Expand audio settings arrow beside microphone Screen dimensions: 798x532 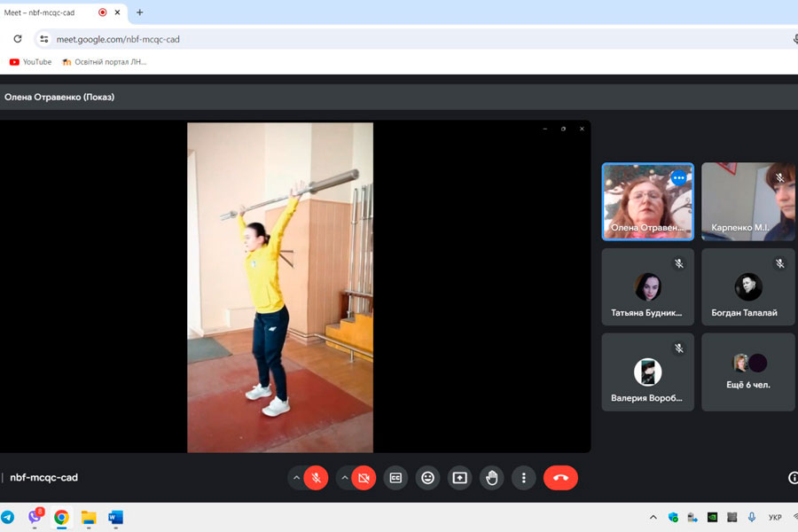pos(296,478)
